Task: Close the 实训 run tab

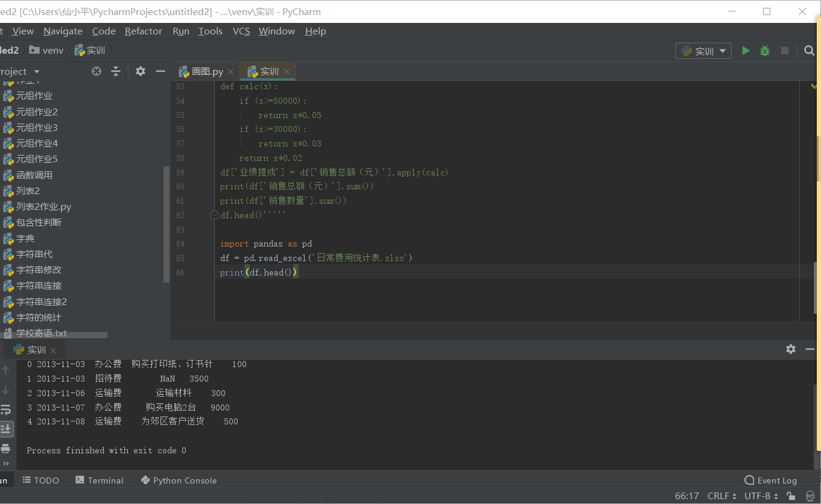Action: pos(53,350)
